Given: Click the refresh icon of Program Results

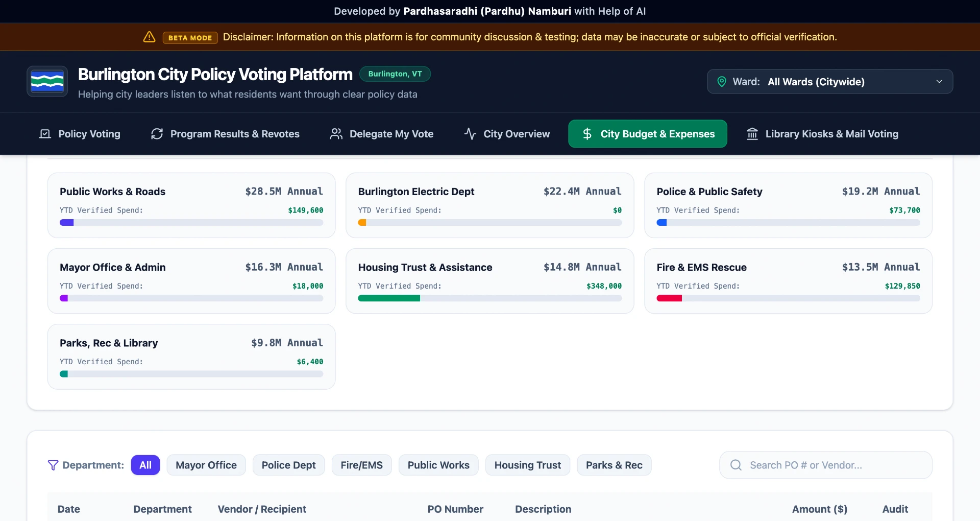Looking at the screenshot, I should (157, 134).
